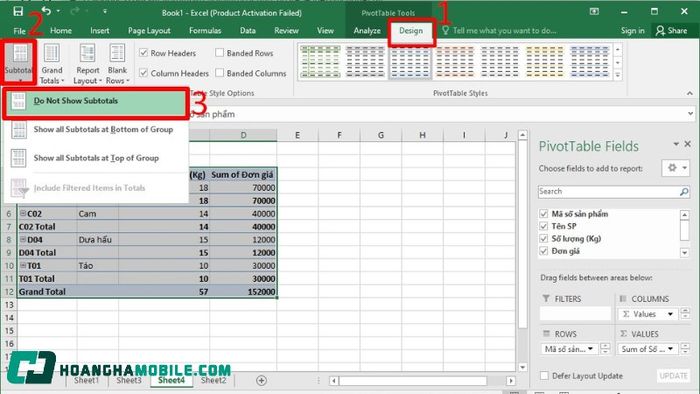700x394 pixels.
Task: Open Grand Totals ribbon button
Action: (x=52, y=63)
